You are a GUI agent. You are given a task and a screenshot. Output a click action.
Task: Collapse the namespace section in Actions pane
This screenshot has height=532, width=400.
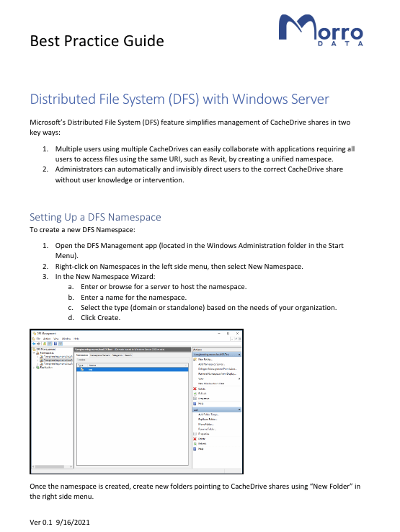(x=239, y=355)
